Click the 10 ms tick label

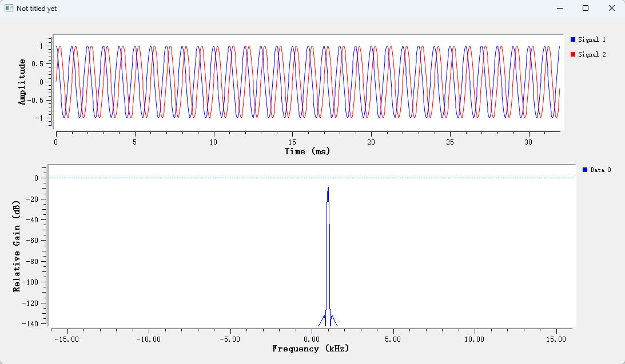pyautogui.click(x=213, y=142)
